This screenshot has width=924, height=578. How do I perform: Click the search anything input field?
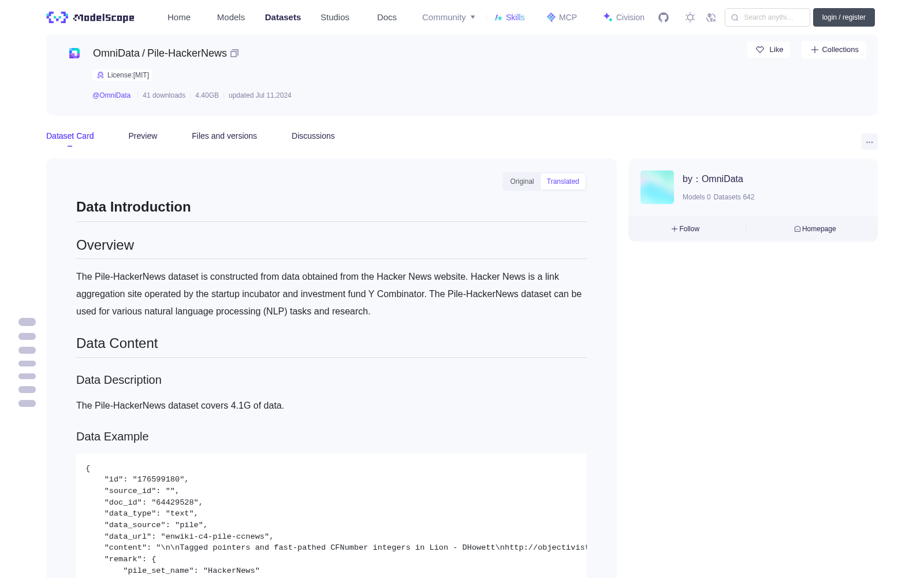[x=767, y=17]
